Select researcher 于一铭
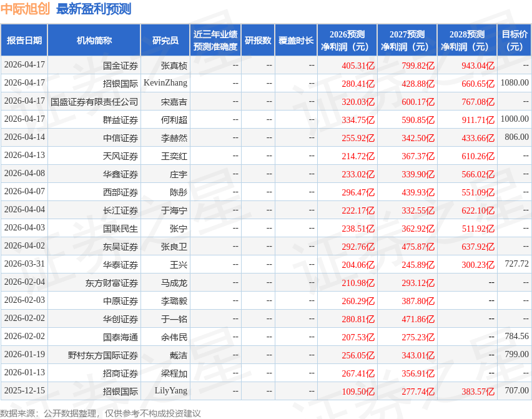This screenshot has height=419, width=532. [174, 319]
